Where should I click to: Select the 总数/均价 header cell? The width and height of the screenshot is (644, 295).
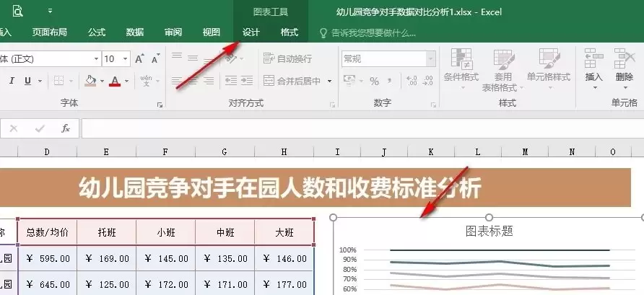[47, 233]
